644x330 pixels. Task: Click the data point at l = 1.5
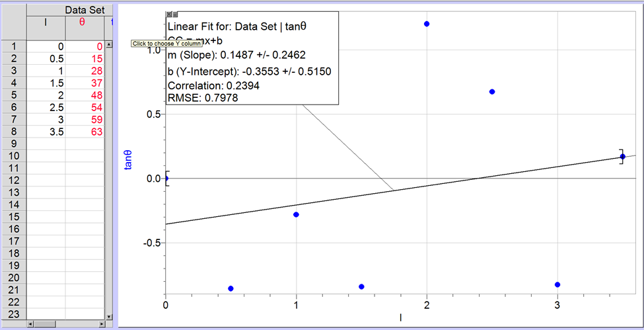point(361,286)
